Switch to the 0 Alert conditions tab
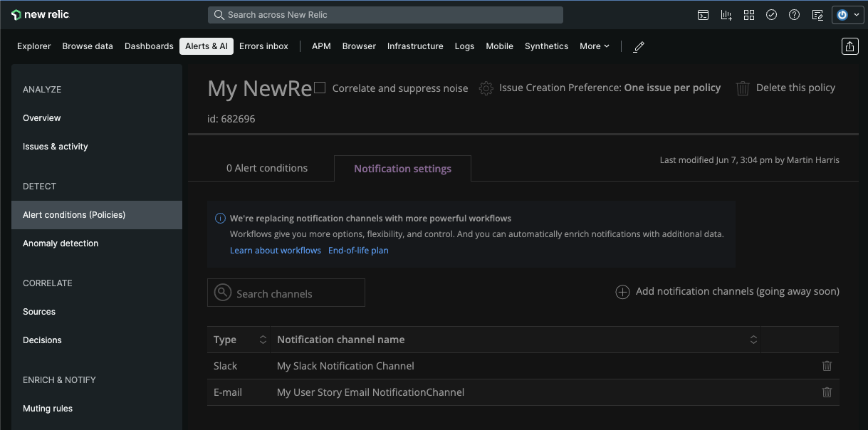The image size is (868, 430). point(267,168)
